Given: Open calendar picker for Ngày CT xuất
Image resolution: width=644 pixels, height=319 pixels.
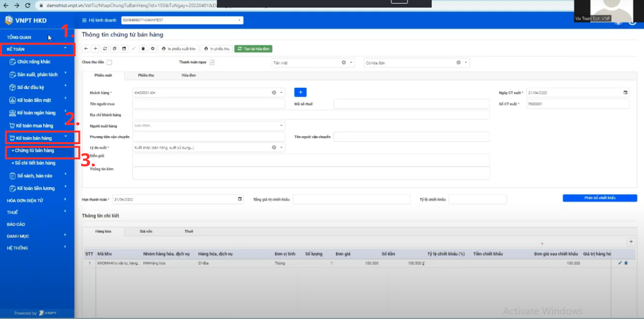Looking at the screenshot, I should pyautogui.click(x=625, y=93).
